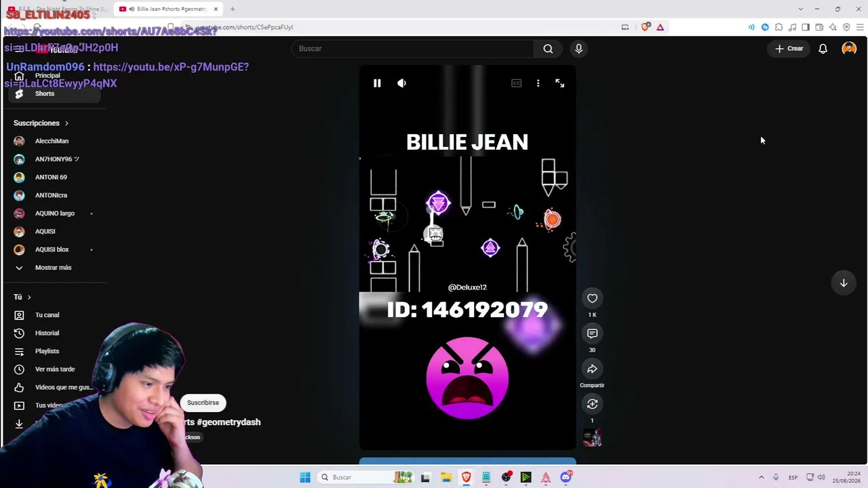Pause the Billie Jean short

click(377, 83)
